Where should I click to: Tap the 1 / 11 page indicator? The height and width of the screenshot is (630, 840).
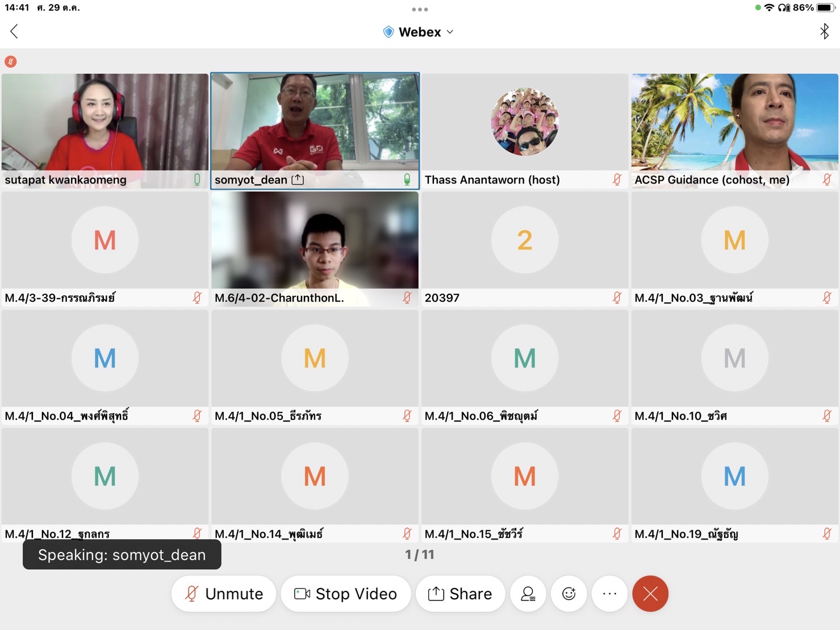[420, 554]
